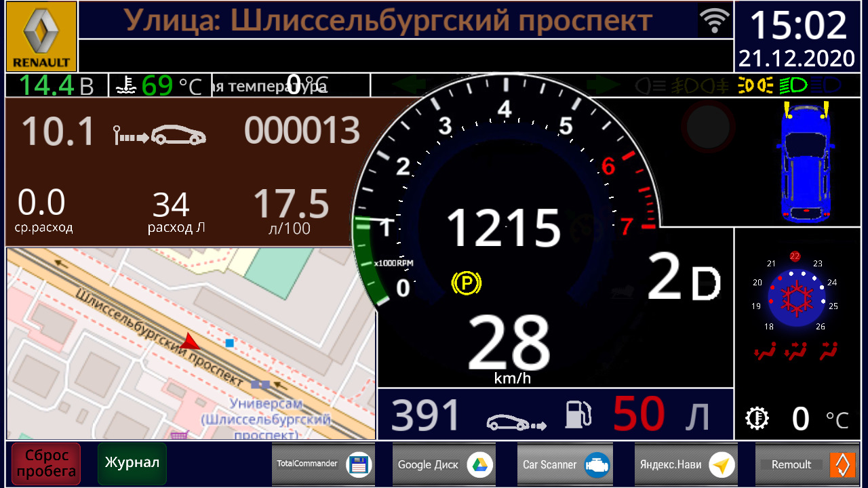Tap the odometer 000013 value
Image resolution: width=868 pixels, height=488 pixels.
pyautogui.click(x=302, y=131)
